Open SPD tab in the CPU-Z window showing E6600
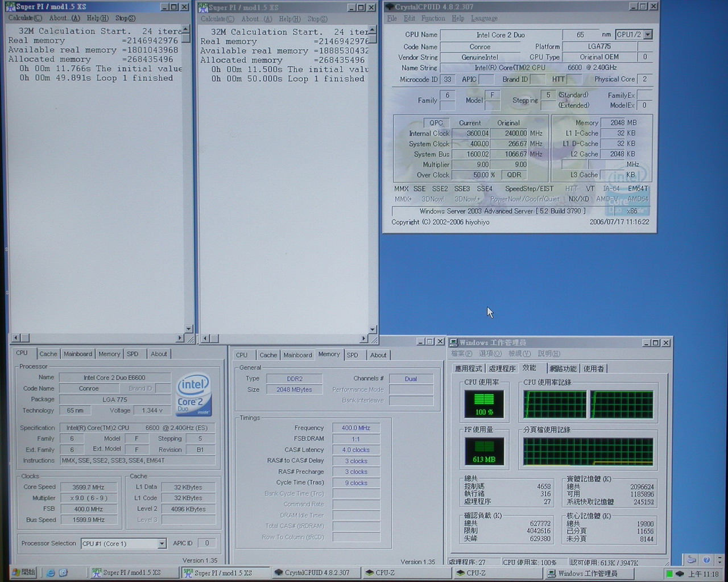Image resolution: width=728 pixels, height=582 pixels. point(133,354)
